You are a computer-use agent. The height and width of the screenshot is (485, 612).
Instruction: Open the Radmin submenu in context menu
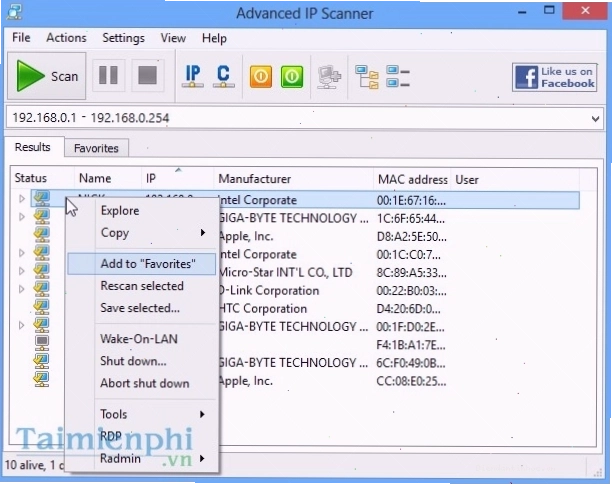point(141,458)
